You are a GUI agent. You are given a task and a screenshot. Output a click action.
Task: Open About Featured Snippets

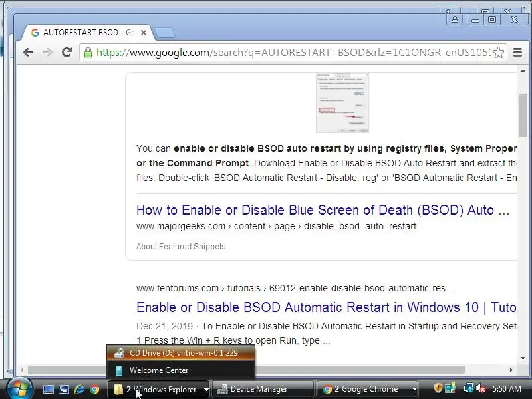(x=181, y=247)
